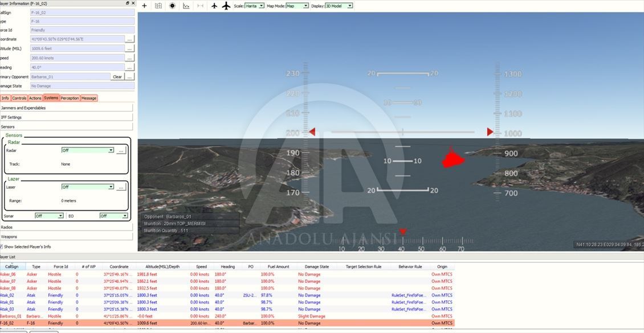The width and height of the screenshot is (644, 333).
Task: Click the red ship target in 3D view
Action: pyautogui.click(x=452, y=158)
